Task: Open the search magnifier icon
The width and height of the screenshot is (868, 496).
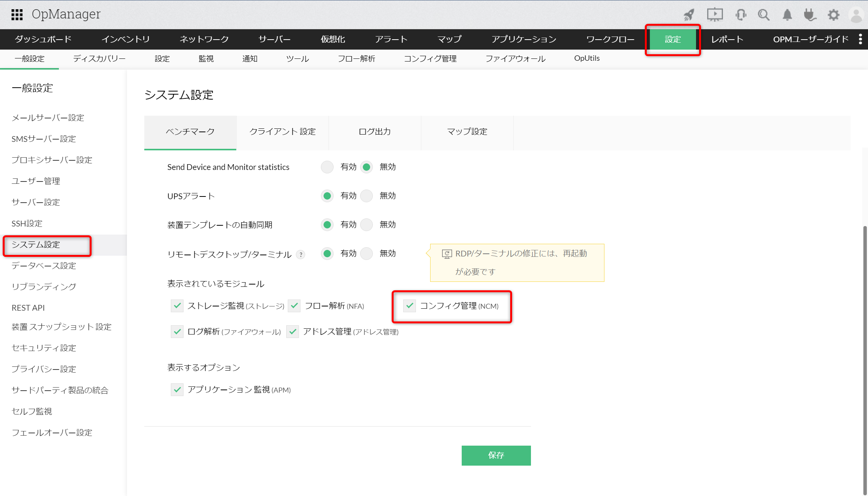Action: click(764, 15)
